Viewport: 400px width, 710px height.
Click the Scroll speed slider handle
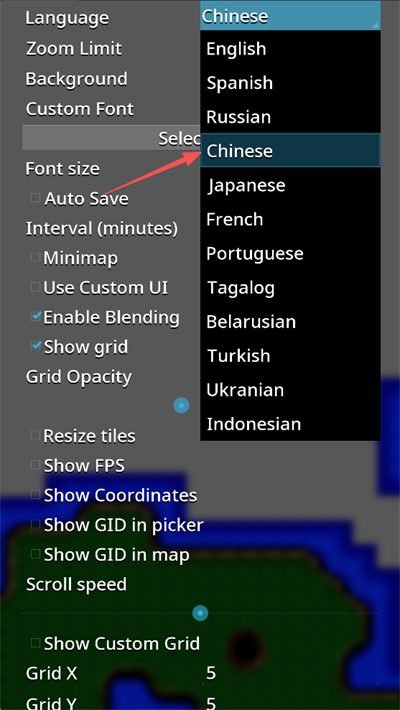(x=200, y=613)
